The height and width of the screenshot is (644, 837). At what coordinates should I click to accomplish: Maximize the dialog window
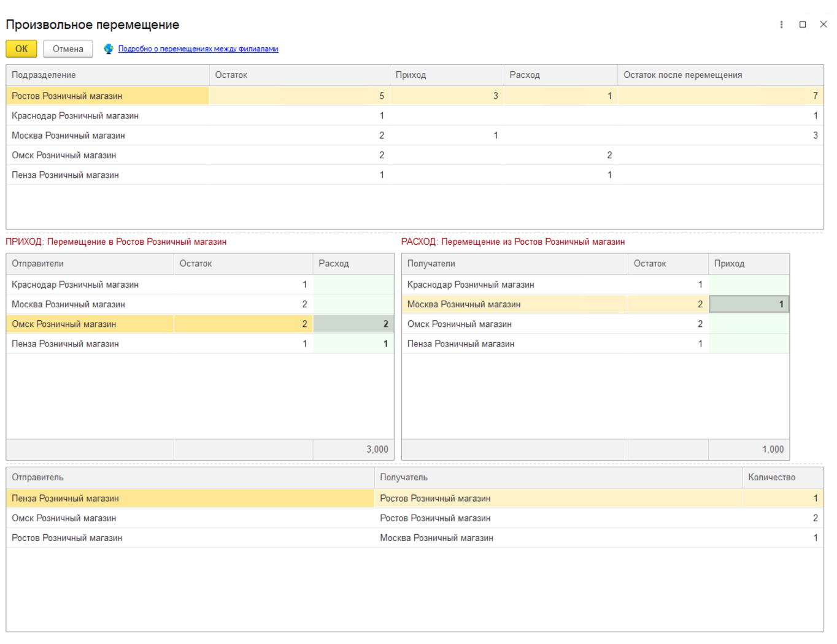point(803,25)
